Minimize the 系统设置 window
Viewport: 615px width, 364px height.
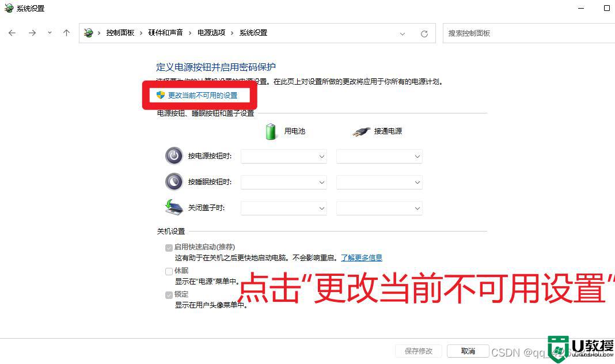tap(581, 8)
